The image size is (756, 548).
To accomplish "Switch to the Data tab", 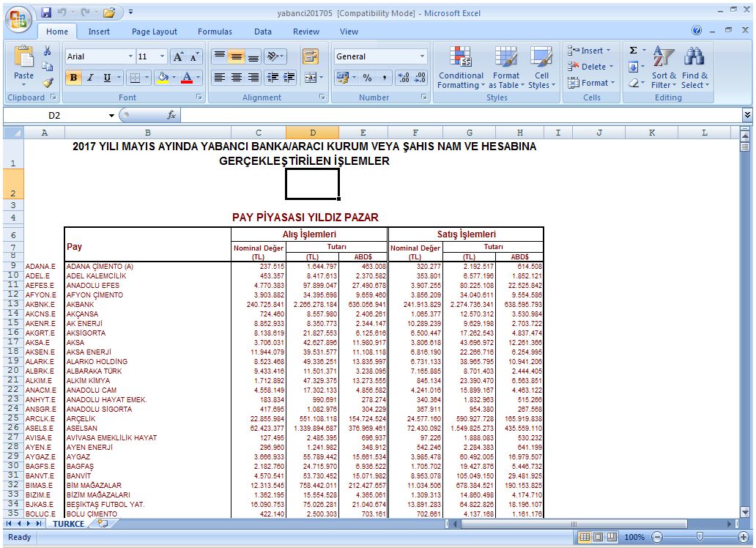I will click(263, 32).
